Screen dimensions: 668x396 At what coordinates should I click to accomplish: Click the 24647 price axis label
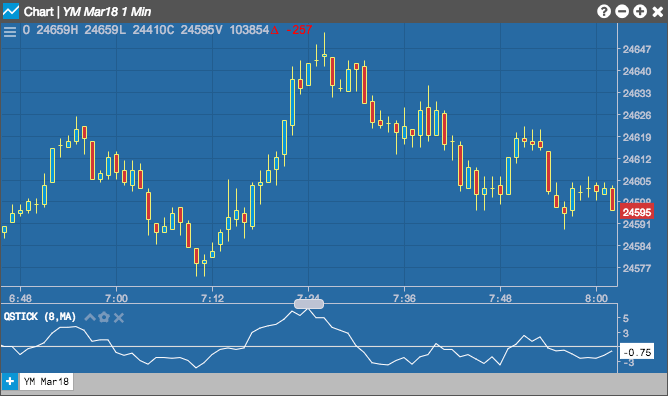pos(637,49)
